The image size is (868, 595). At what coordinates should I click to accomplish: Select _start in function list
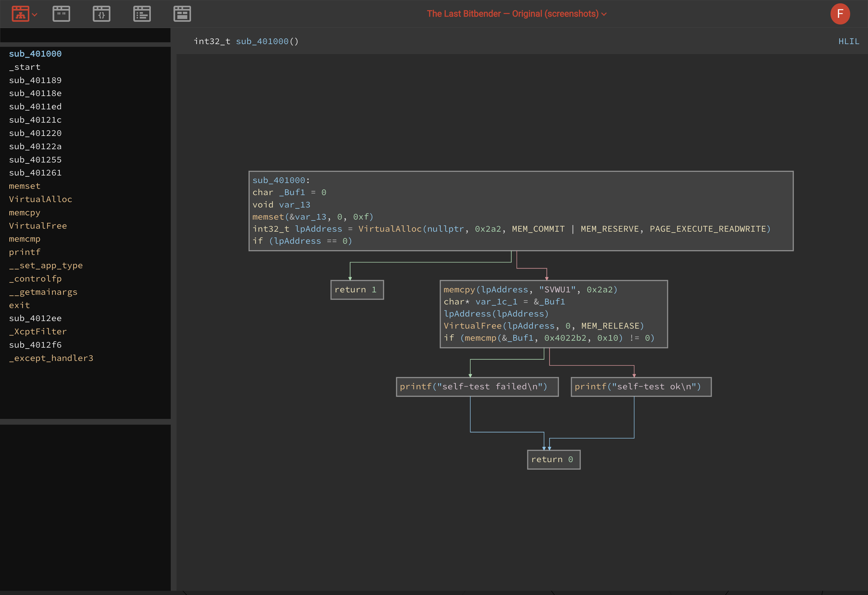point(25,67)
